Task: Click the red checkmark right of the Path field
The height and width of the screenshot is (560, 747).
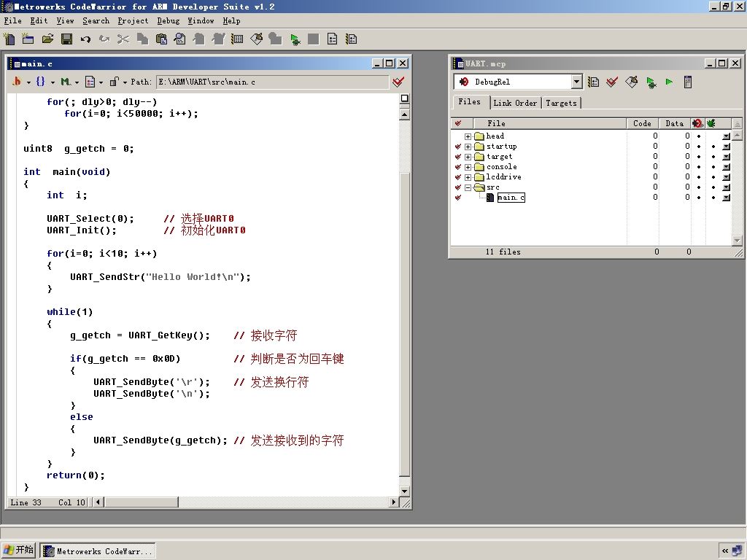Action: coord(398,82)
